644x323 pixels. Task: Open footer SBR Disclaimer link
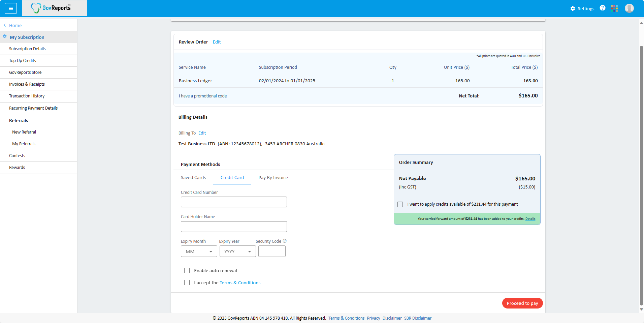[x=418, y=318]
